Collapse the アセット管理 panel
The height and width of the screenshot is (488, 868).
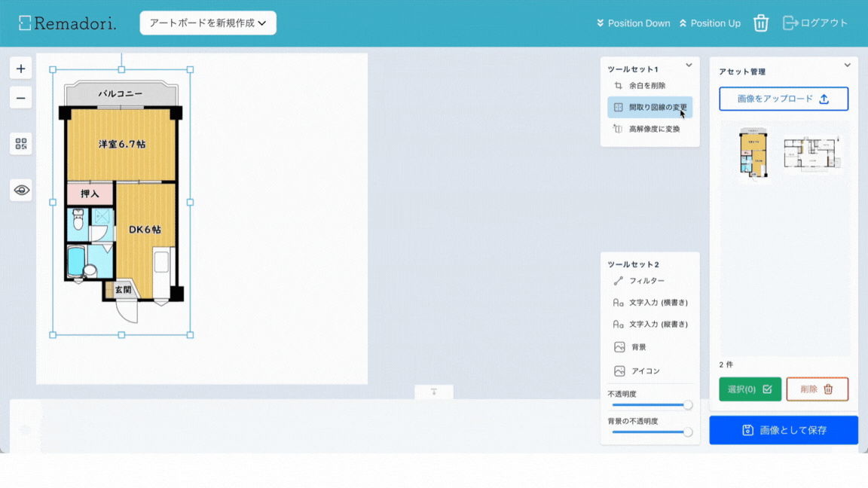pos(846,64)
